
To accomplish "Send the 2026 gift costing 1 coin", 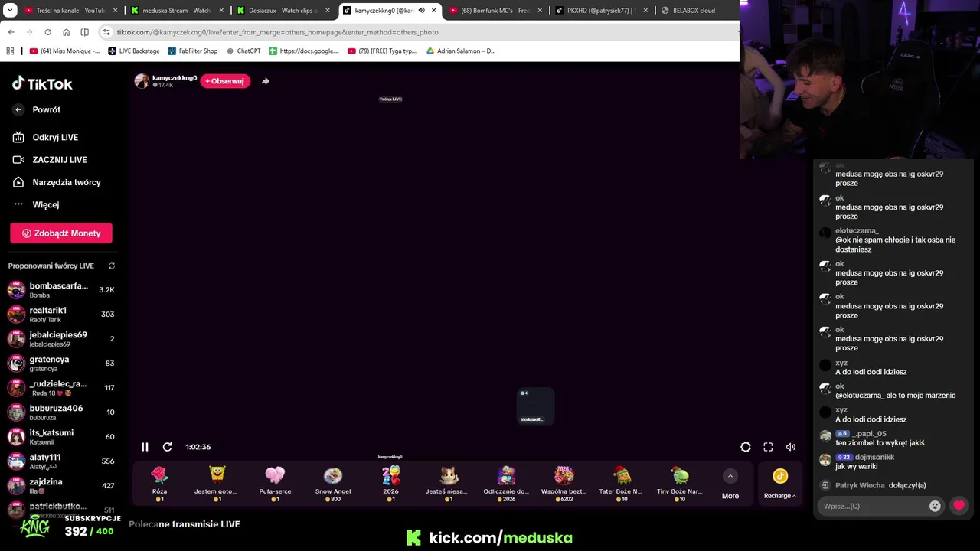I will tap(390, 484).
